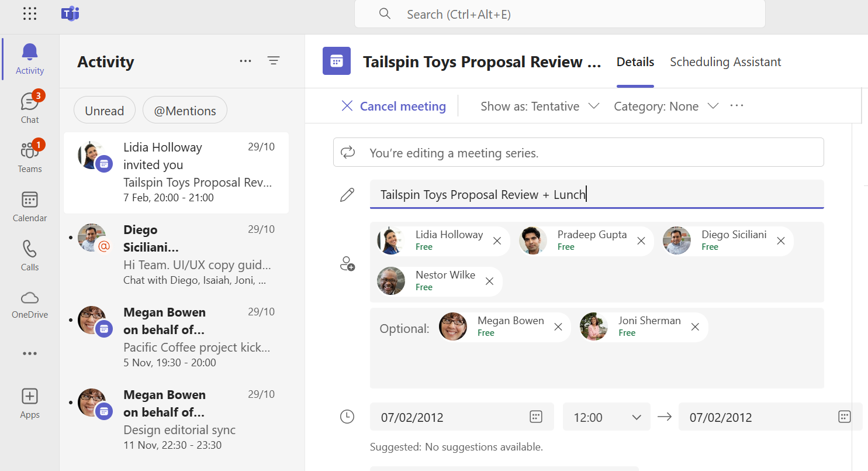The width and height of the screenshot is (868, 471).
Task: Click the recurring series icon
Action: coord(348,153)
